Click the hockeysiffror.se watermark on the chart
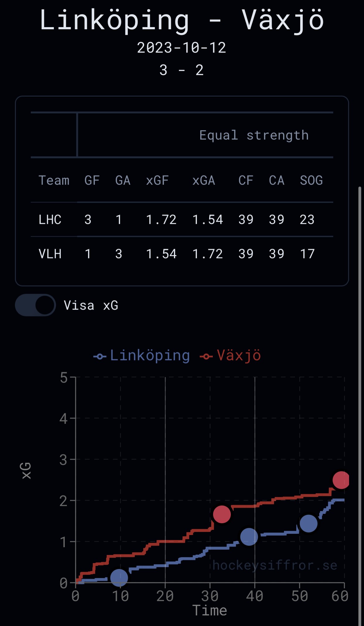This screenshot has width=364, height=626. 275,565
